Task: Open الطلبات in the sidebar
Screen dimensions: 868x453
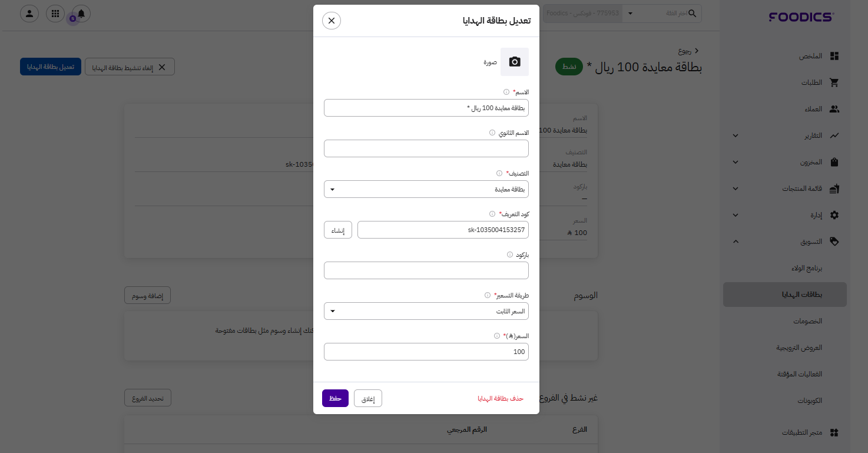Action: click(811, 82)
